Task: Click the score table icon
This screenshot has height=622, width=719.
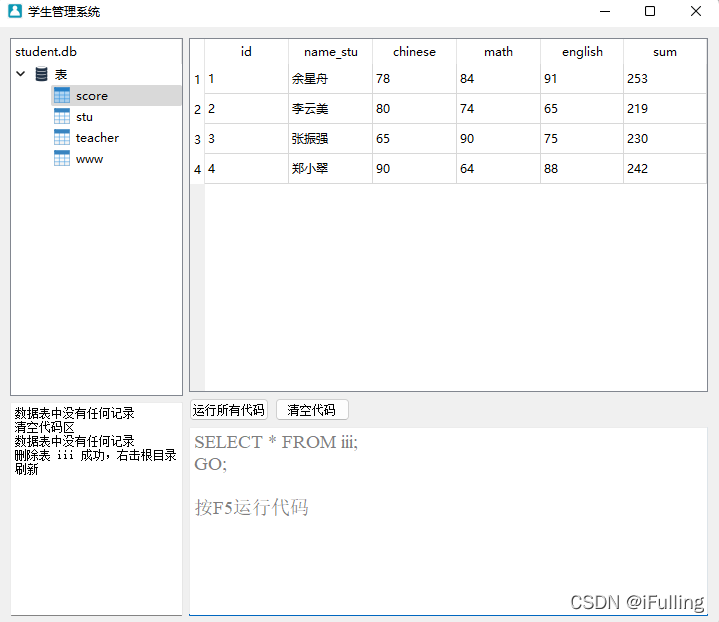Action: [x=62, y=96]
